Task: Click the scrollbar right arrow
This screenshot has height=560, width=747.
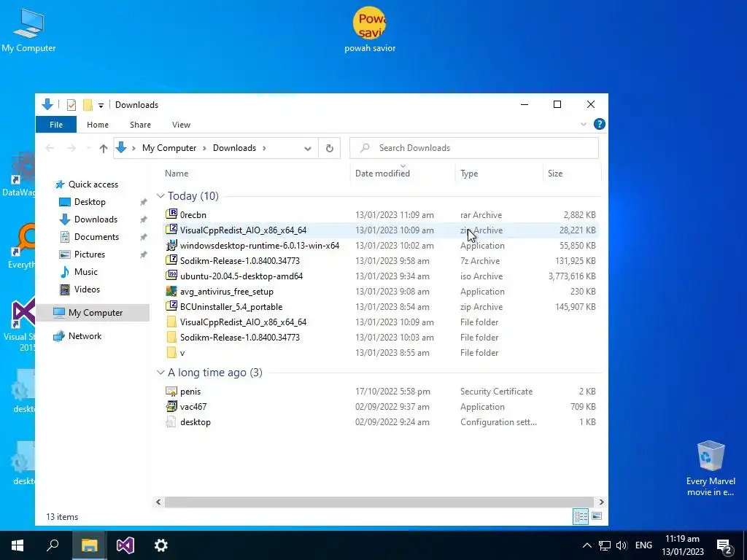Action: [601, 502]
